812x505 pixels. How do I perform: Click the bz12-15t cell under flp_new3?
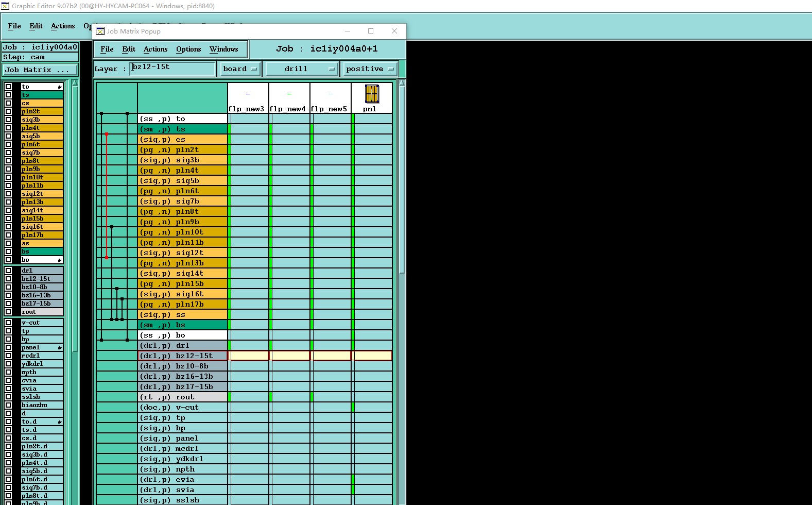tap(248, 356)
